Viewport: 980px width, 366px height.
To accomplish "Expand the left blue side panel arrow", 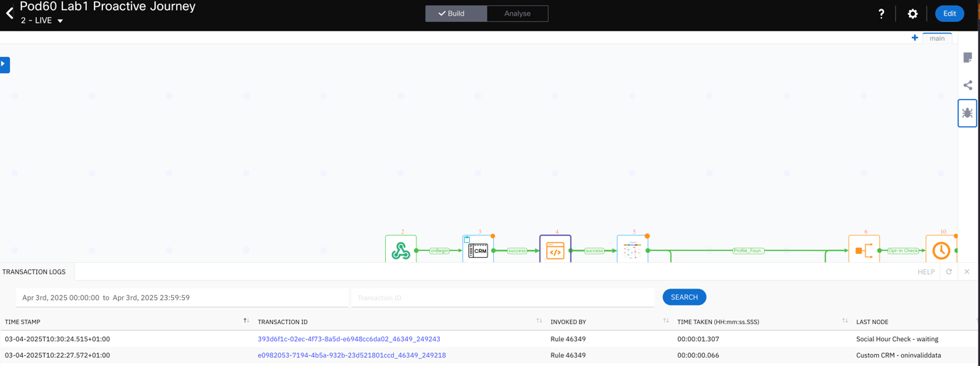I will point(4,65).
